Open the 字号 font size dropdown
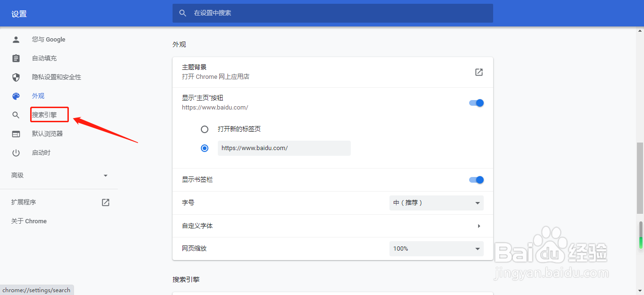This screenshot has width=644, height=295. (436, 203)
